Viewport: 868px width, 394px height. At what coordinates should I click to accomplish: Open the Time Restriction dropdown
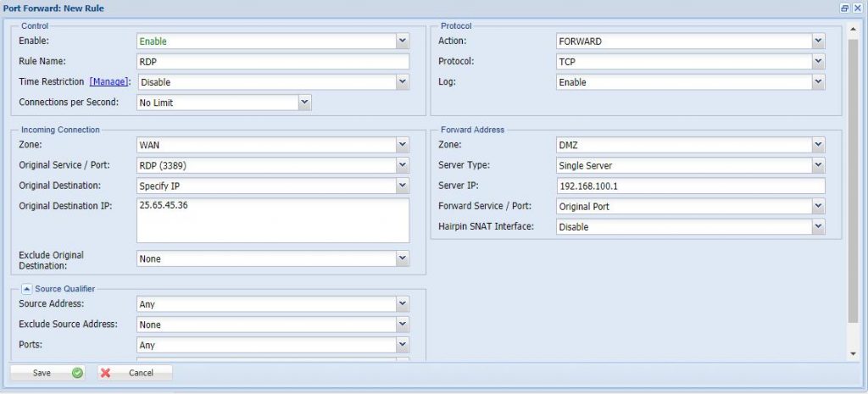click(402, 82)
